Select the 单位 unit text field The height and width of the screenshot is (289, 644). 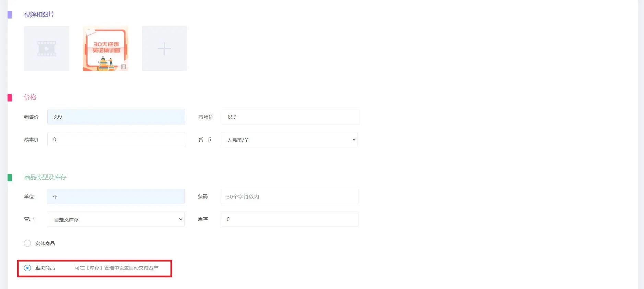(116, 197)
